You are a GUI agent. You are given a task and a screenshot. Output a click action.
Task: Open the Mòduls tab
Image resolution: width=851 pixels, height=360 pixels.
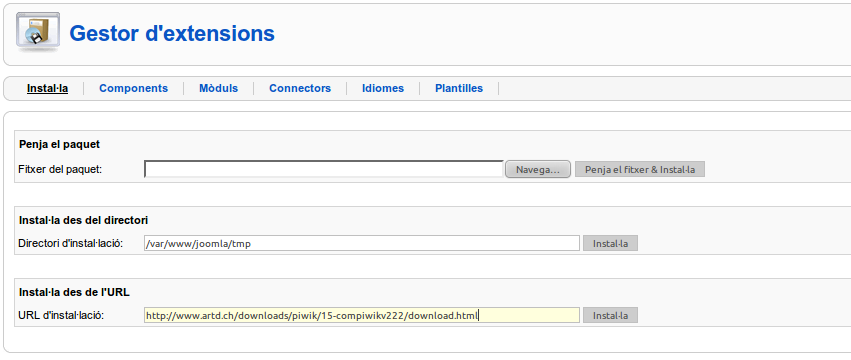coord(218,88)
